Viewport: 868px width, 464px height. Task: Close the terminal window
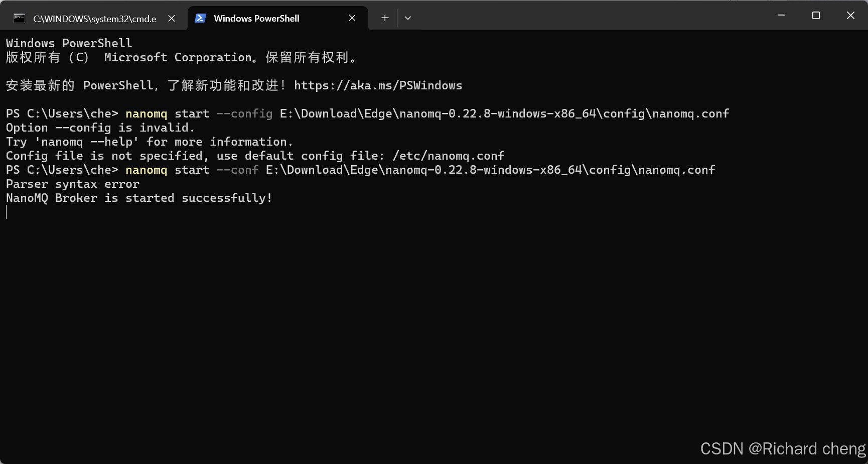pyautogui.click(x=850, y=16)
